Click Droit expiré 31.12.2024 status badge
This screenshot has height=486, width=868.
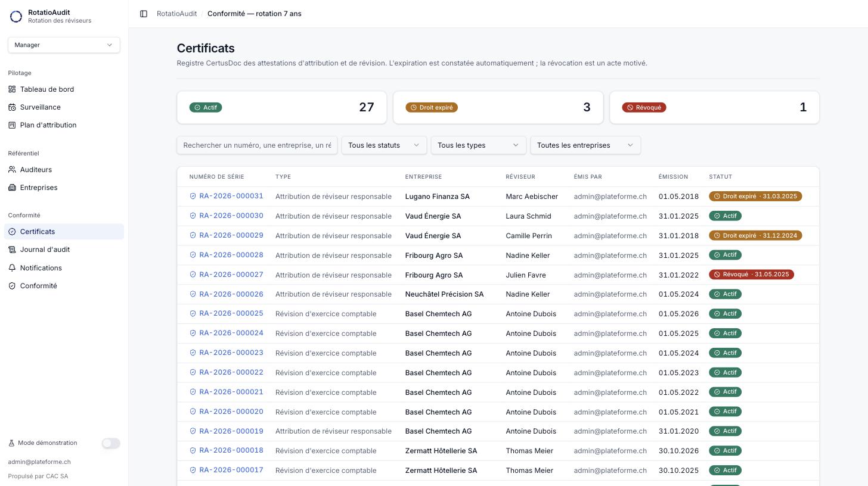pos(755,235)
